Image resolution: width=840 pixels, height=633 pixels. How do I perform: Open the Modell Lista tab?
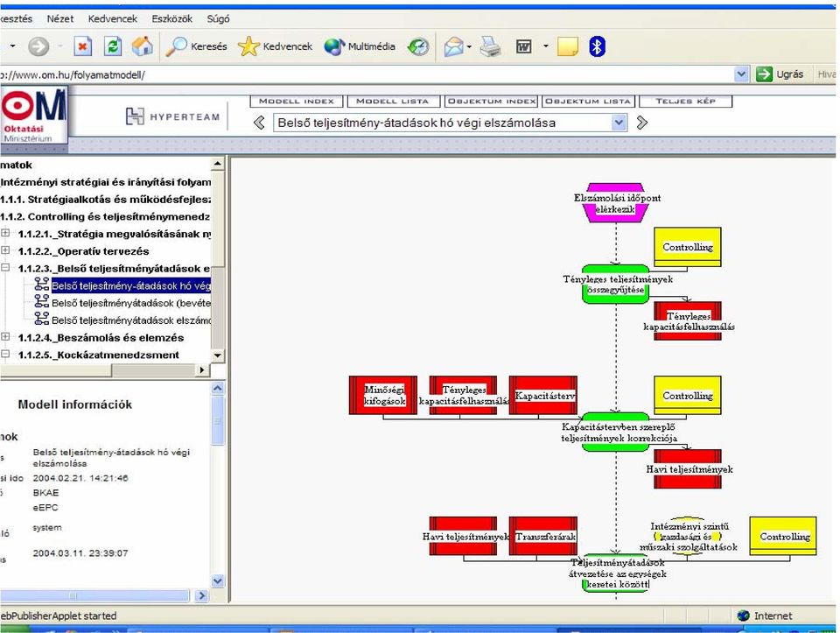tap(393, 101)
